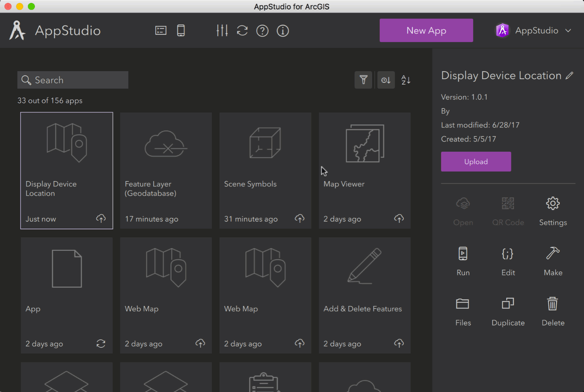Select the Map Viewer app card
The width and height of the screenshot is (584, 392).
tap(365, 171)
